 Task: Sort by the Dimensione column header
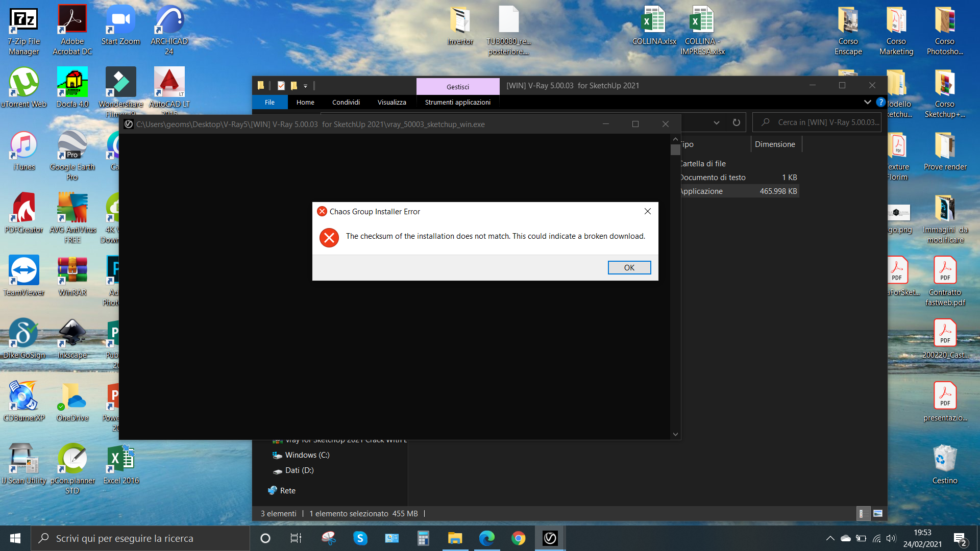775,144
